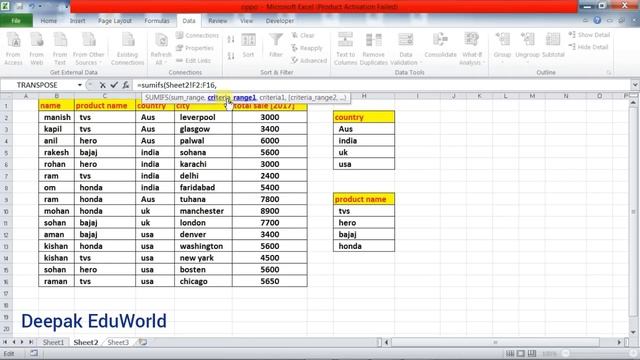
Task: Click the criteria_range1 tooltip link
Action: [x=231, y=98]
